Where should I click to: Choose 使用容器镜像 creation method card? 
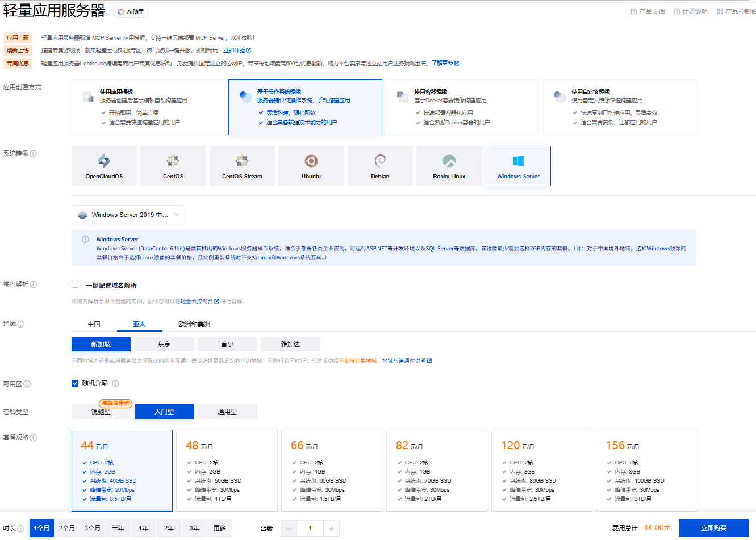(462, 107)
